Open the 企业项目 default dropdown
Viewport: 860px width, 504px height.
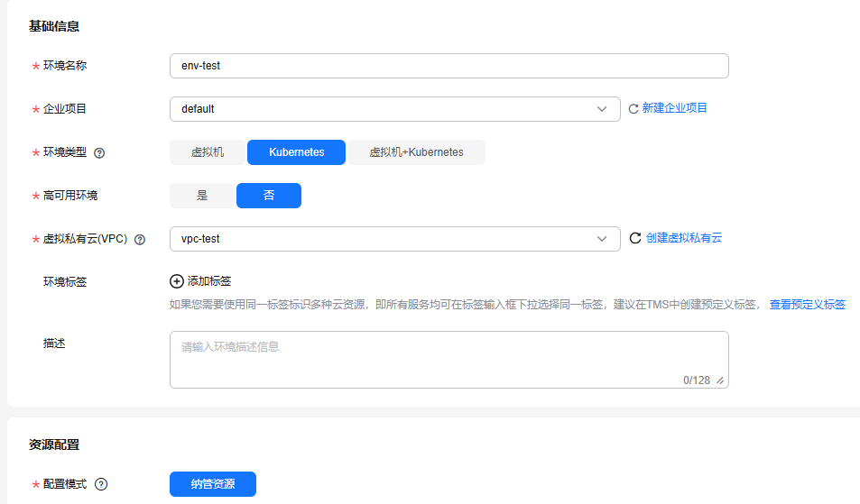[x=395, y=109]
